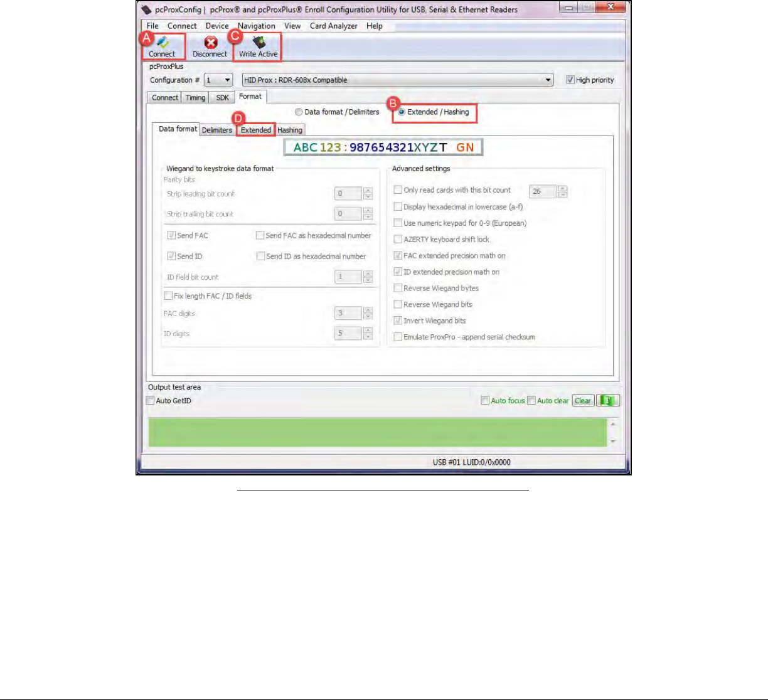Open the Device menu
This screenshot has height=700, width=768.
pyautogui.click(x=217, y=26)
